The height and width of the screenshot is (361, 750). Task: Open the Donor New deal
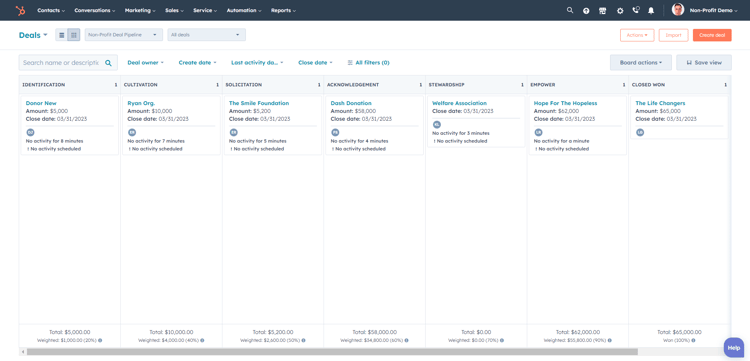(x=41, y=103)
